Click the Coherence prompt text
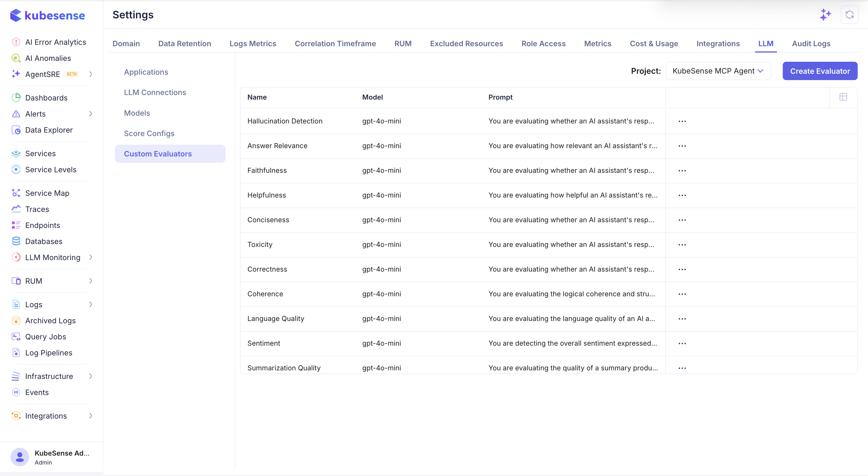 [x=572, y=294]
